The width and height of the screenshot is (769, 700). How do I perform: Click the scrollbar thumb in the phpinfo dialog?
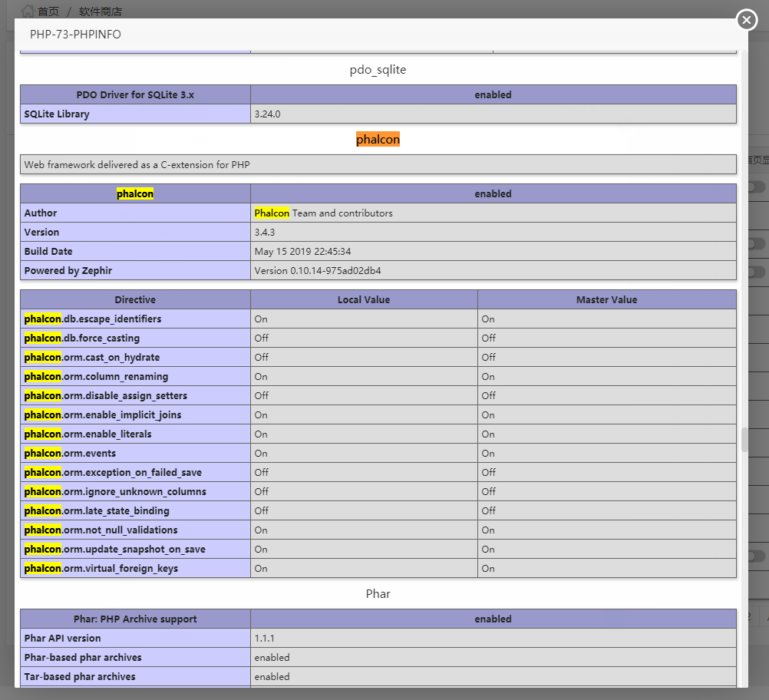pos(744,440)
